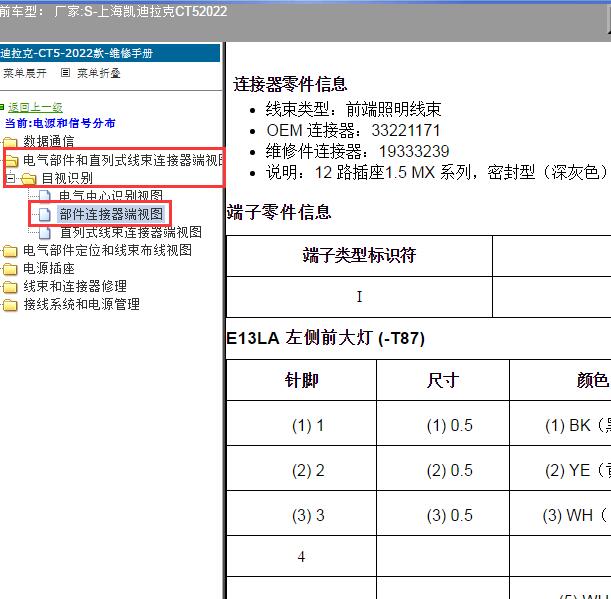
Task: Click the 端子类型标识符 table header
Action: (359, 256)
